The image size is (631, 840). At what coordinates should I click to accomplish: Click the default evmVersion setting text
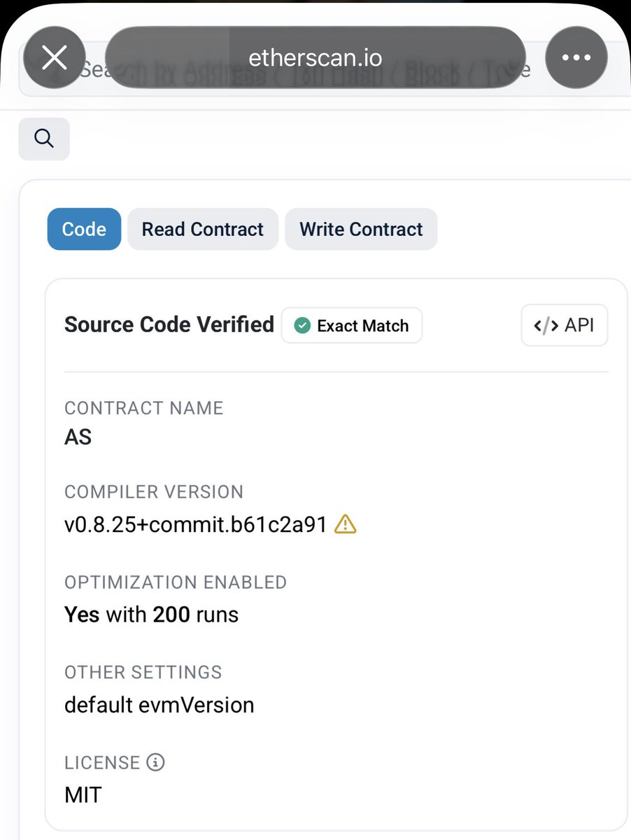coord(159,704)
